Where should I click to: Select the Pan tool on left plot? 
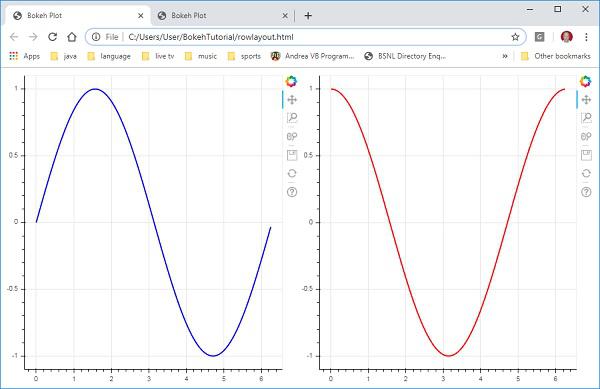(x=292, y=100)
